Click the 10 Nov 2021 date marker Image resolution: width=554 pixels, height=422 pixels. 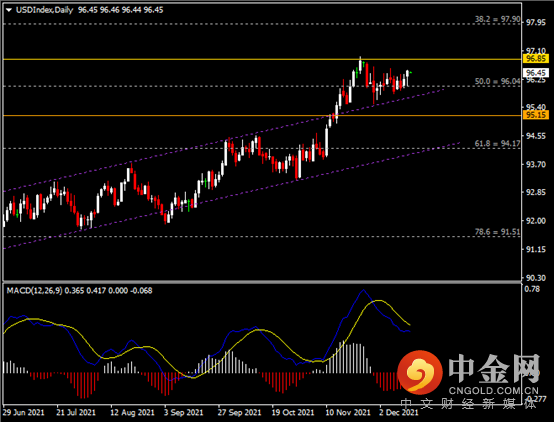[x=348, y=412]
